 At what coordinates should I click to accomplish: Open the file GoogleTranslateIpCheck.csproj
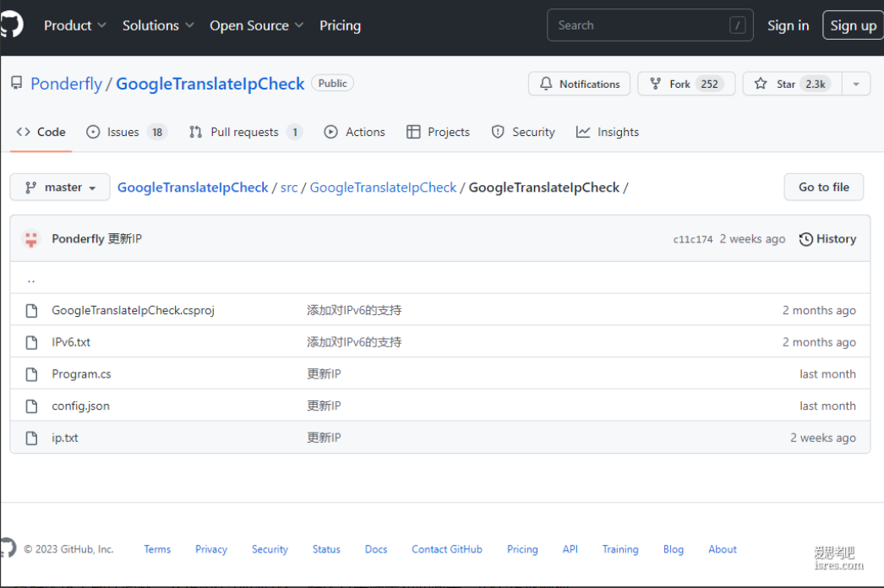pos(133,311)
